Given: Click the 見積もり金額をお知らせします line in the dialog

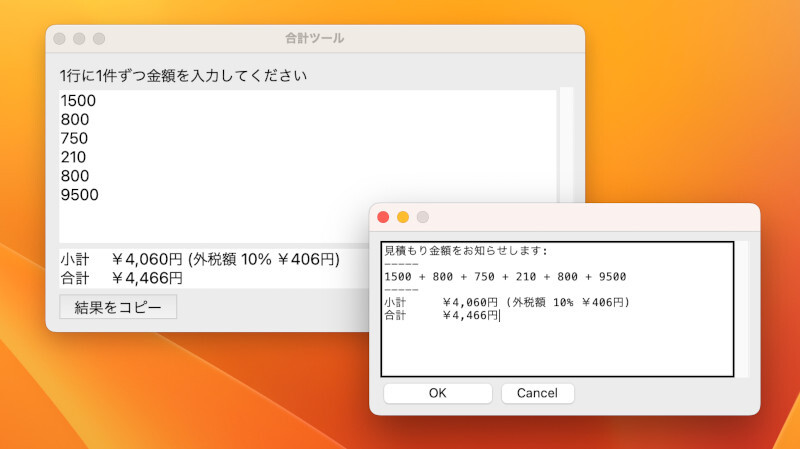Looking at the screenshot, I should pyautogui.click(x=466, y=251).
